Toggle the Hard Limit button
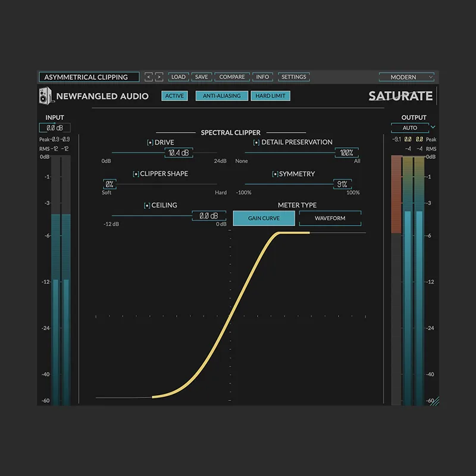 tap(271, 96)
